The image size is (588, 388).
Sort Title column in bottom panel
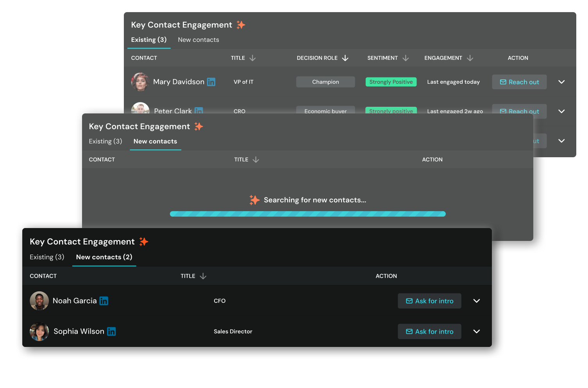(x=203, y=276)
